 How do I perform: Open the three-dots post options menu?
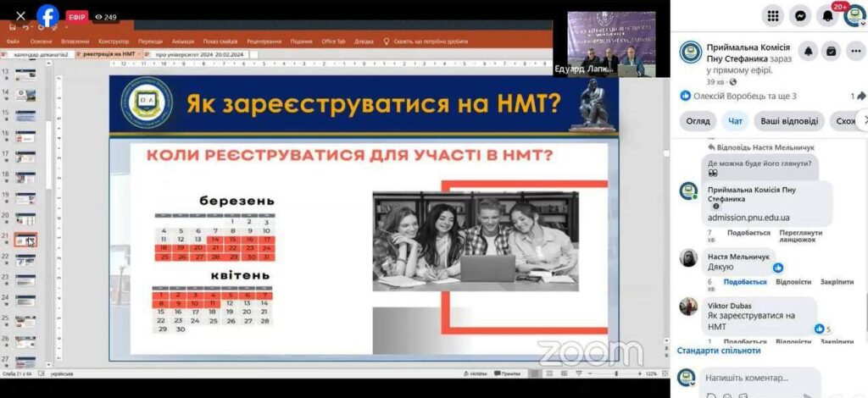(x=856, y=52)
